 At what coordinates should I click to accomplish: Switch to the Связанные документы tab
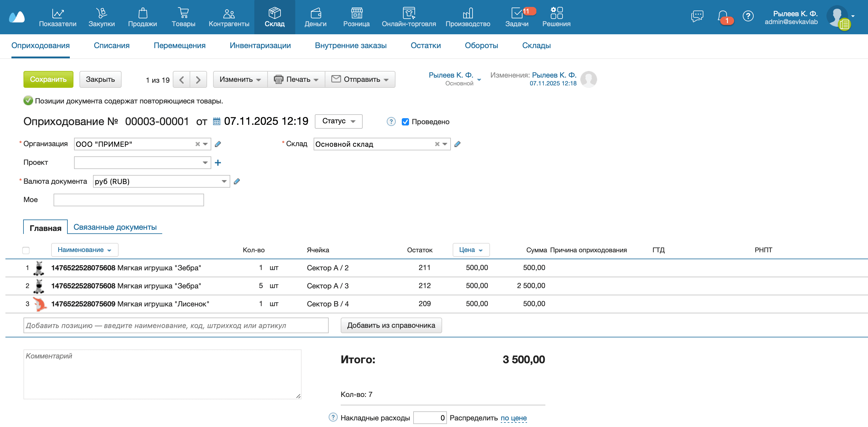tap(115, 227)
